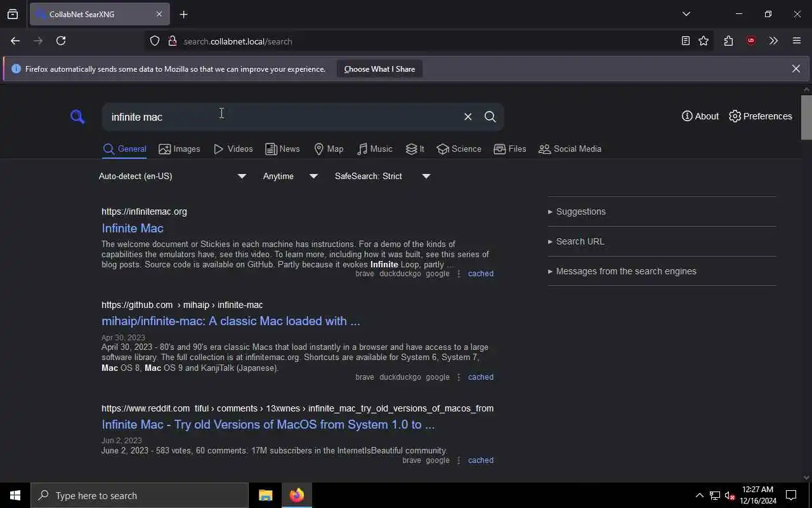Submit search with magnifier button
Viewport: 812px width, 508px height.
coord(490,117)
